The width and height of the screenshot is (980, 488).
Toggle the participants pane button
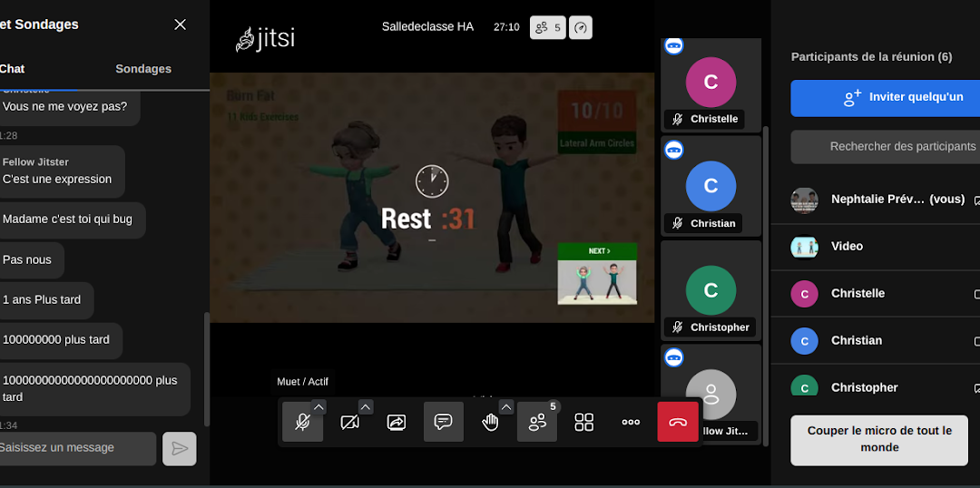pyautogui.click(x=537, y=422)
